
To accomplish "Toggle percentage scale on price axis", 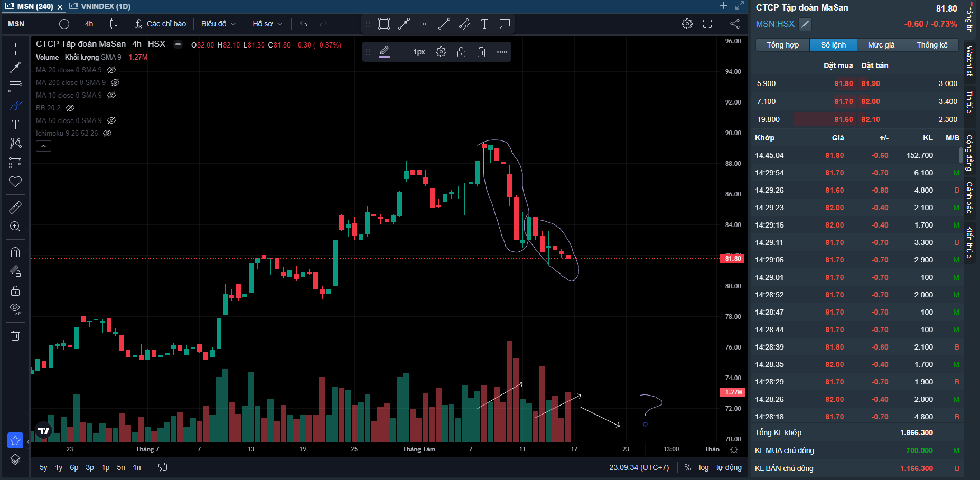I will tap(687, 467).
